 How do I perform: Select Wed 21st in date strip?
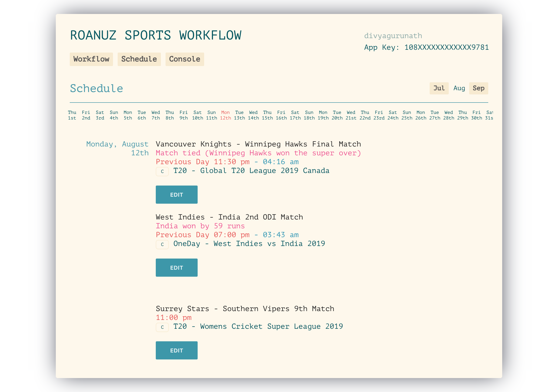[x=351, y=115]
